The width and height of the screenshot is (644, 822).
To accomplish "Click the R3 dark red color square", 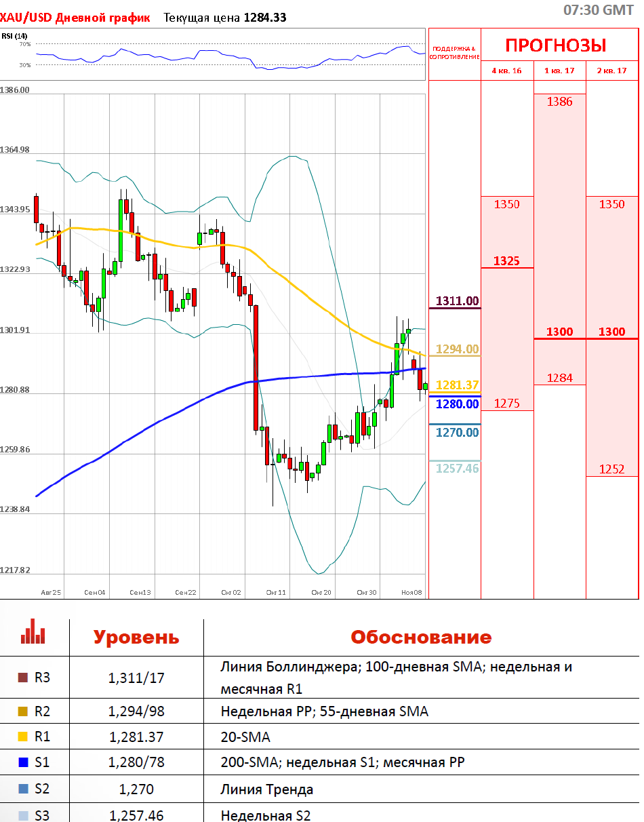I will tap(22, 677).
